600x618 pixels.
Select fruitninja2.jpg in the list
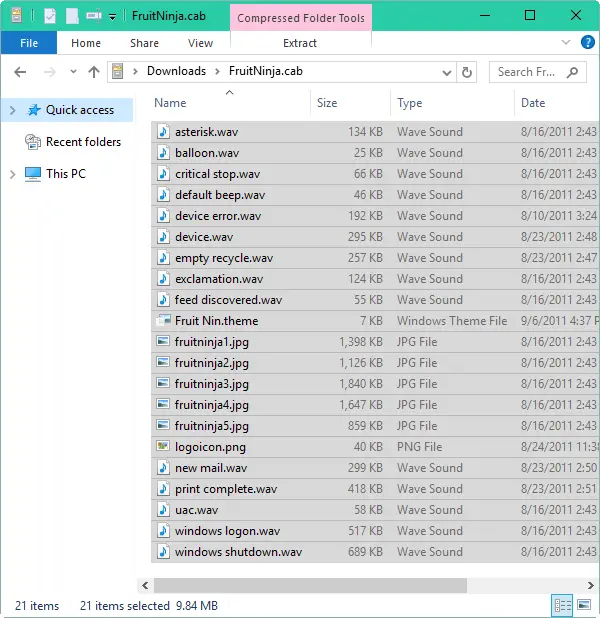tap(375, 363)
